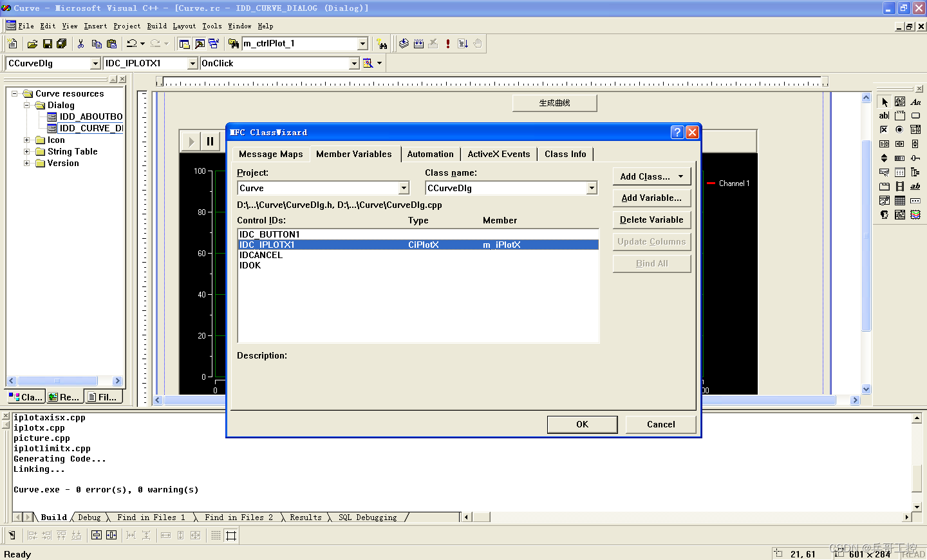This screenshot has width=927, height=560.
Task: Select the Slider control tool in palette
Action: click(915, 158)
